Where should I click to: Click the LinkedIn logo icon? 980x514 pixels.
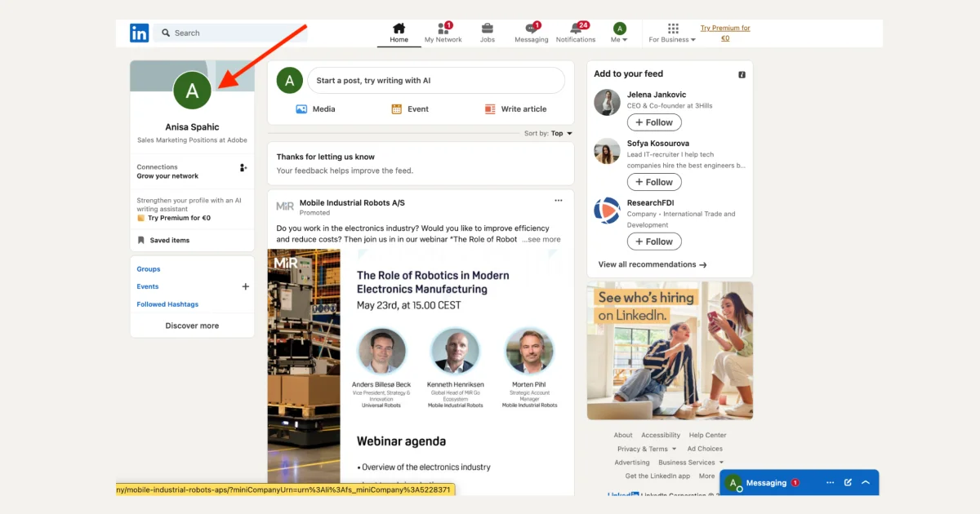pyautogui.click(x=139, y=33)
